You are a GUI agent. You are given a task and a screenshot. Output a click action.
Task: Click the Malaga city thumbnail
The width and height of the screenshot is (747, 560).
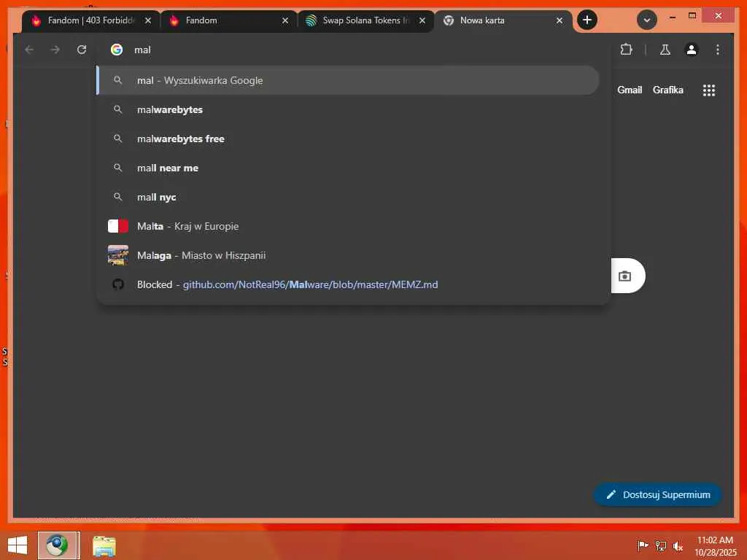pos(118,255)
